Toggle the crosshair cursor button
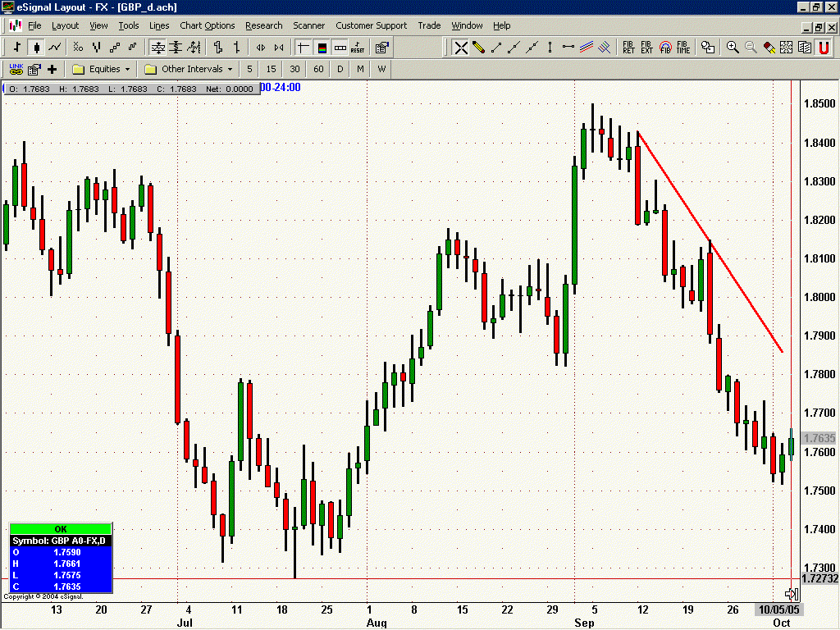This screenshot has height=630, width=840. coord(303,48)
